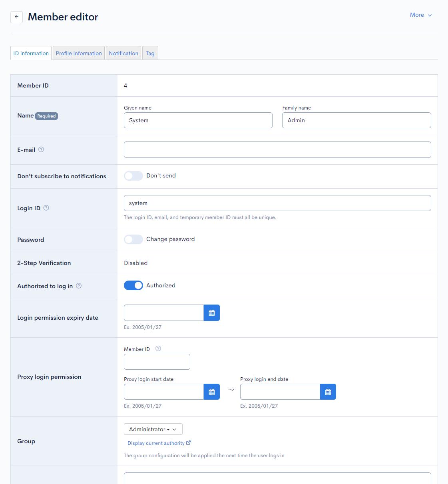The width and height of the screenshot is (448, 484).
Task: Open the Login permission expiry date calendar picker
Action: coord(211,313)
